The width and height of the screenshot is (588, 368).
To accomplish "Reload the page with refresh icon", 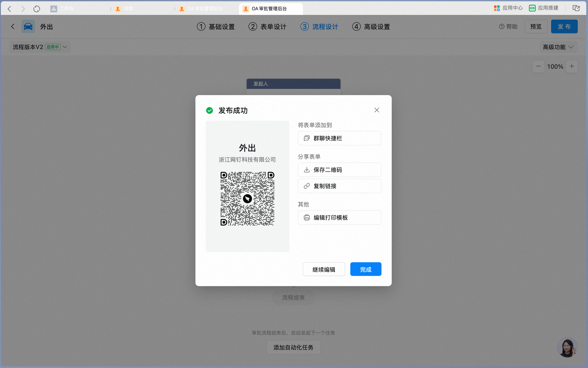I will [x=36, y=9].
